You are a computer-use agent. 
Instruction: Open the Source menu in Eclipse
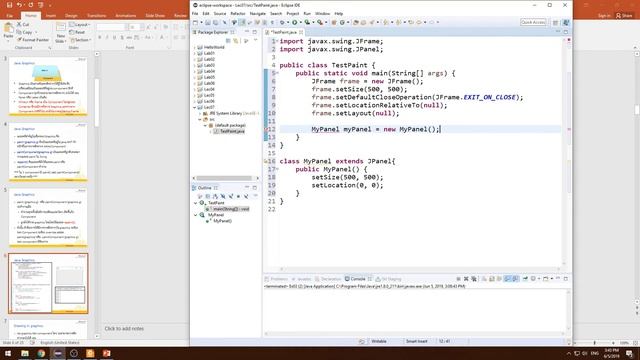tap(220, 13)
